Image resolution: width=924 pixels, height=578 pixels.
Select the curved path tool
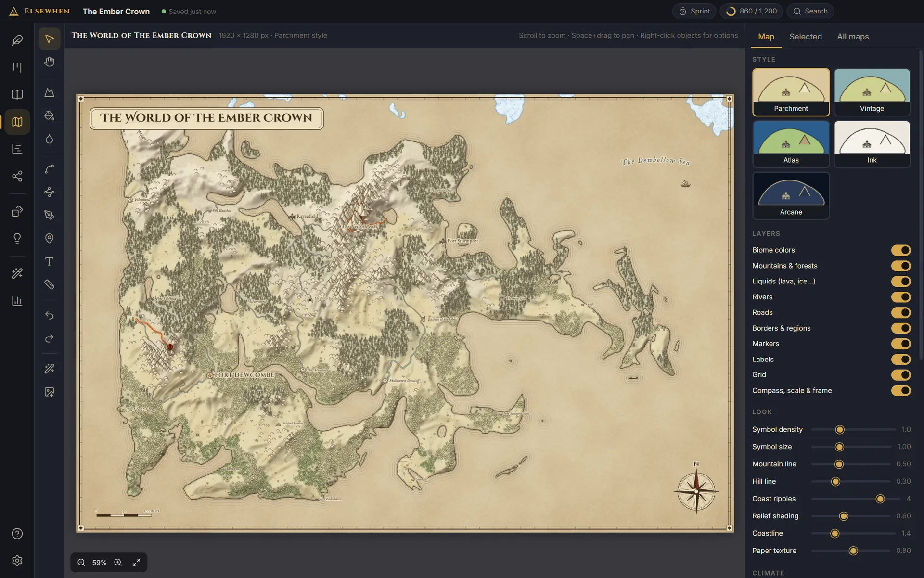click(49, 169)
